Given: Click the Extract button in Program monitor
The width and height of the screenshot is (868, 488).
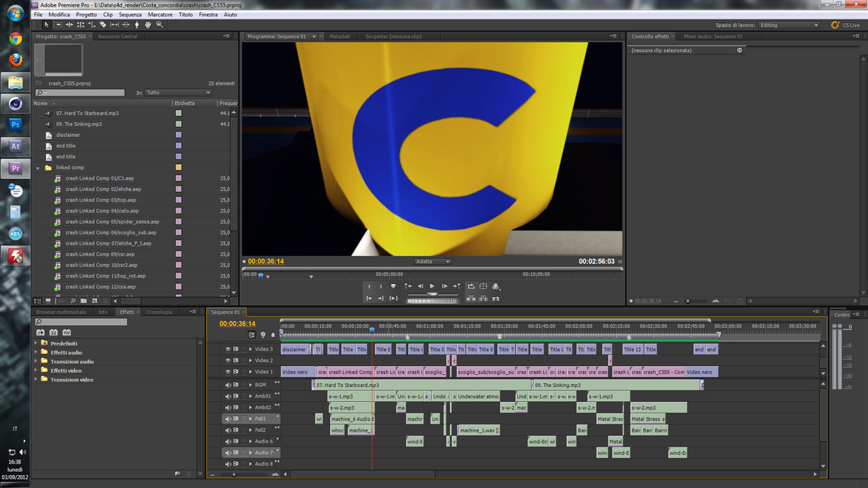Looking at the screenshot, I should click(484, 298).
